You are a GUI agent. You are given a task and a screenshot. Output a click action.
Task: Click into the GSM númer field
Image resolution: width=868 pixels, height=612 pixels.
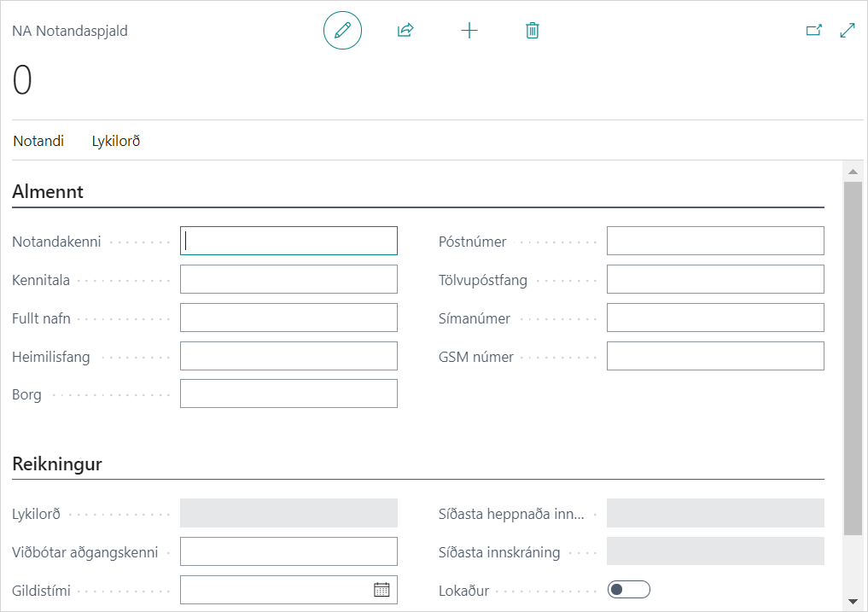tap(715, 356)
